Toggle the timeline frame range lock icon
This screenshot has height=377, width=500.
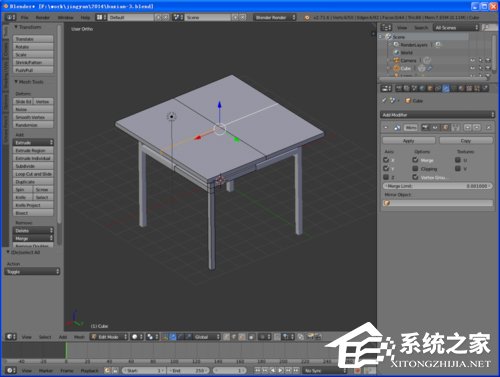point(115,370)
